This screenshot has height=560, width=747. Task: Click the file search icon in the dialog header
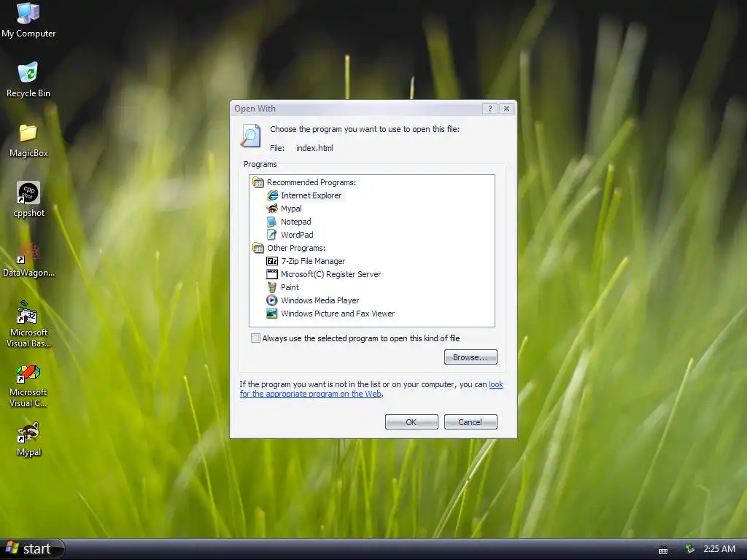coord(251,135)
